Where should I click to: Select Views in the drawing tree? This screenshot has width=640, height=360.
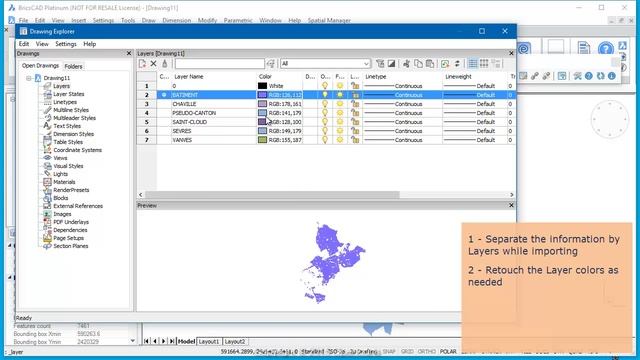pyautogui.click(x=60, y=158)
